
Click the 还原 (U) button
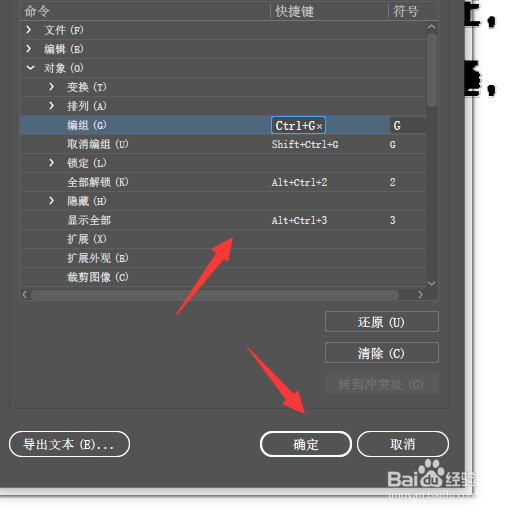382,322
